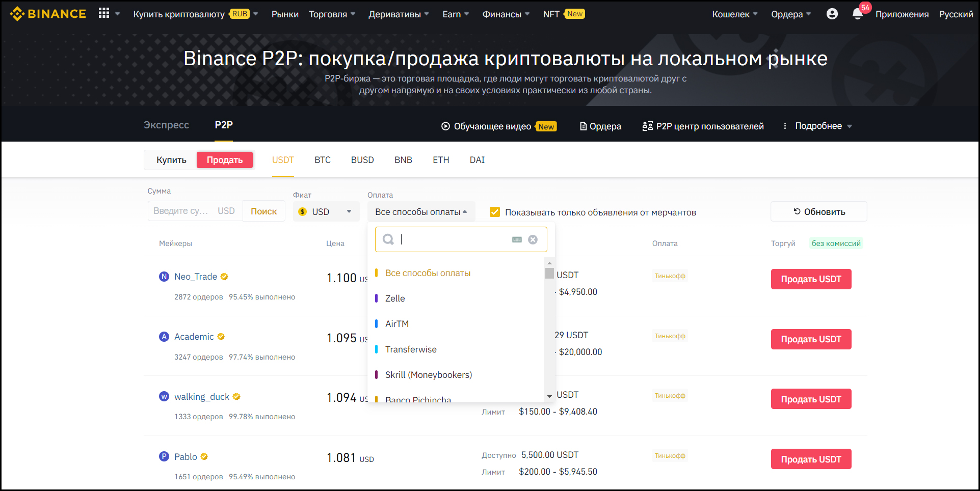Click Pablo avatar icon

(164, 456)
